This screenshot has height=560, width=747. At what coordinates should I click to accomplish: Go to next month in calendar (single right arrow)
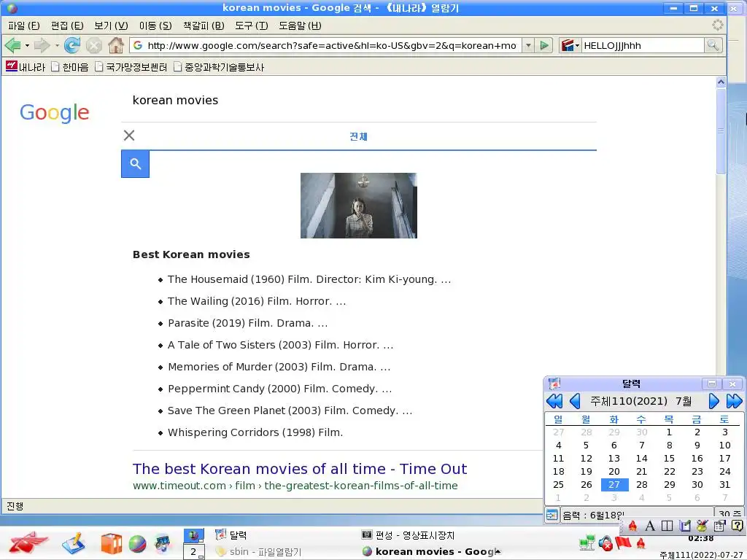tap(713, 402)
